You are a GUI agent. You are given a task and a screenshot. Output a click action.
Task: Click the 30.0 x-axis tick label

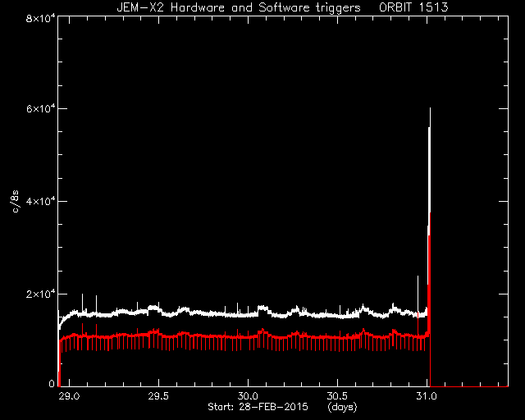tap(248, 396)
